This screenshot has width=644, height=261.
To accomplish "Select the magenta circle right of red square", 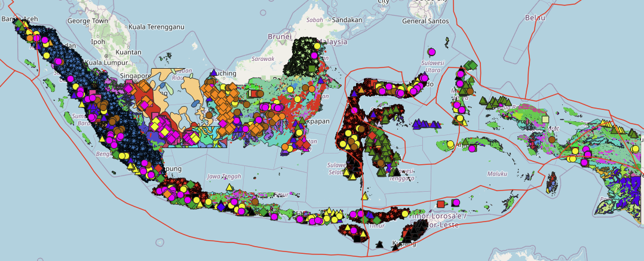I will pos(456,202).
